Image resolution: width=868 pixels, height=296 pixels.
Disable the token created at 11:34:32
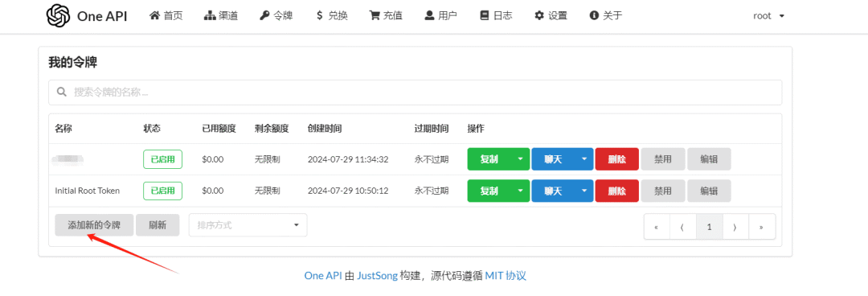click(x=663, y=159)
